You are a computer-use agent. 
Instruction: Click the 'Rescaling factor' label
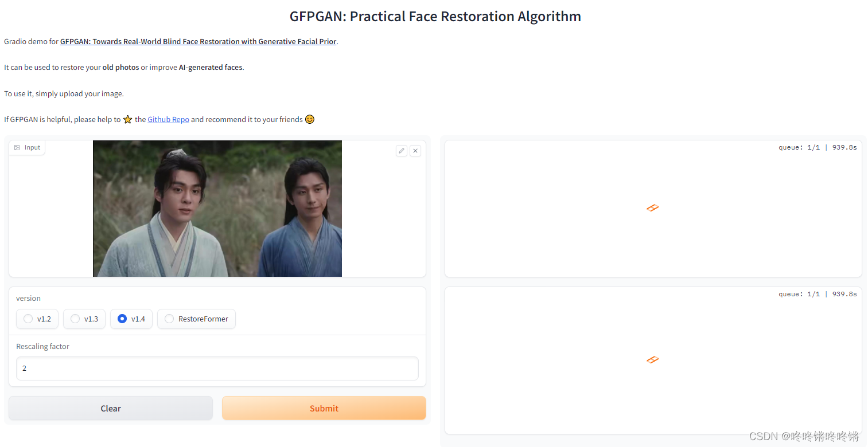click(42, 346)
